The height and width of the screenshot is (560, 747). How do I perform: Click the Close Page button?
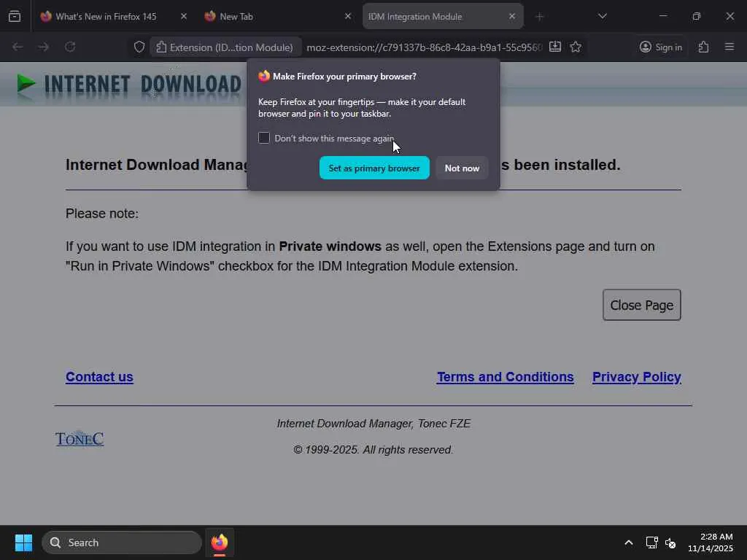pyautogui.click(x=642, y=305)
